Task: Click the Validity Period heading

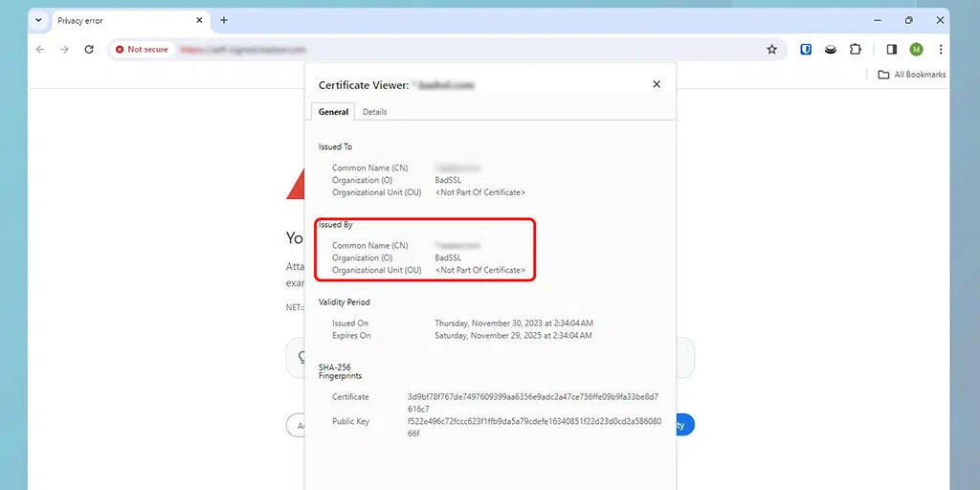Action: (x=345, y=301)
